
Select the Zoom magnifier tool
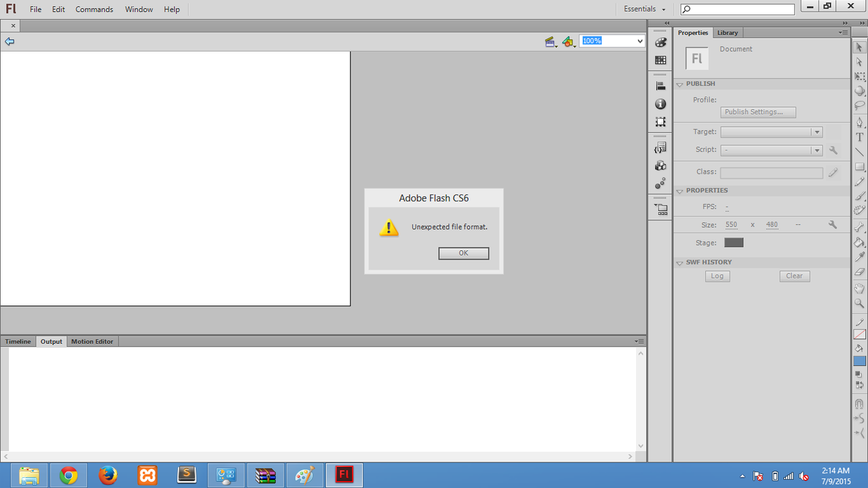[859, 304]
